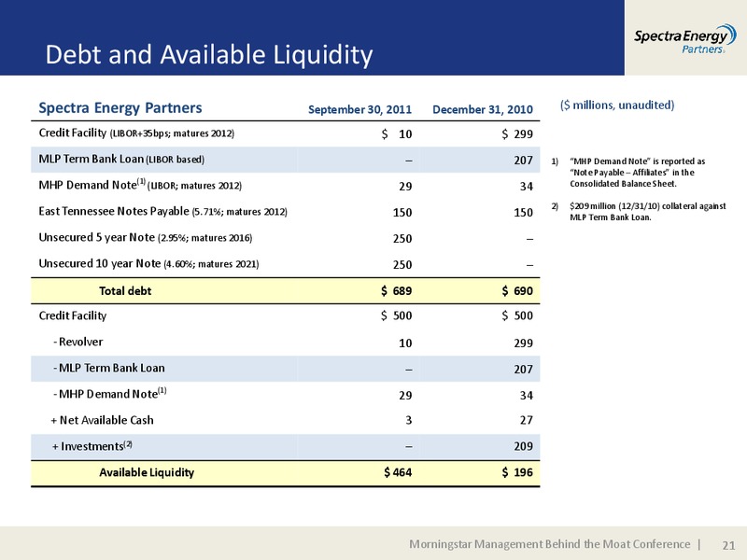The image size is (747, 560).
Task: Click 'Credit Facility' label below Total debt
Action: tap(73, 316)
